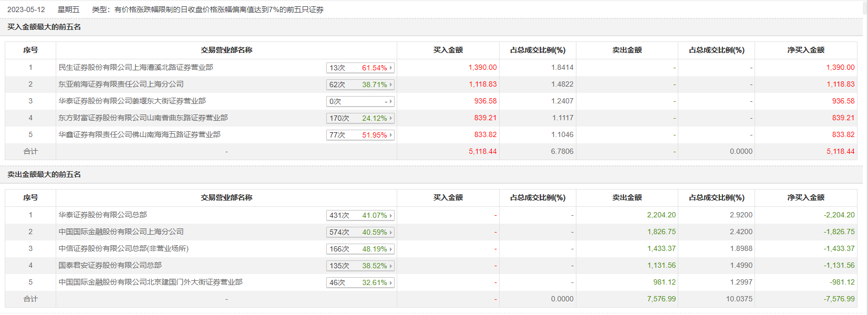Screen dimensions: 868x315
Task: Click 国泰君安证券股份有限公司总部 link
Action: [x=110, y=266]
